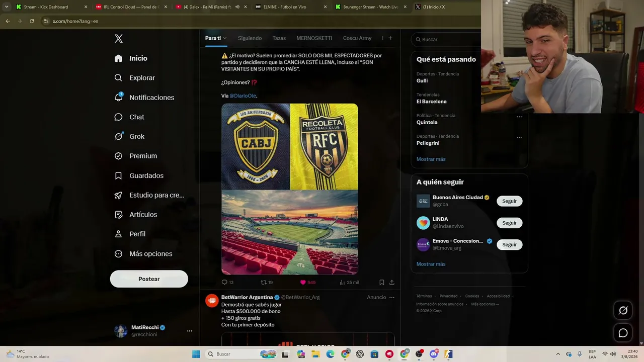Click the x.com address bar
644x362 pixels.
pos(259,21)
